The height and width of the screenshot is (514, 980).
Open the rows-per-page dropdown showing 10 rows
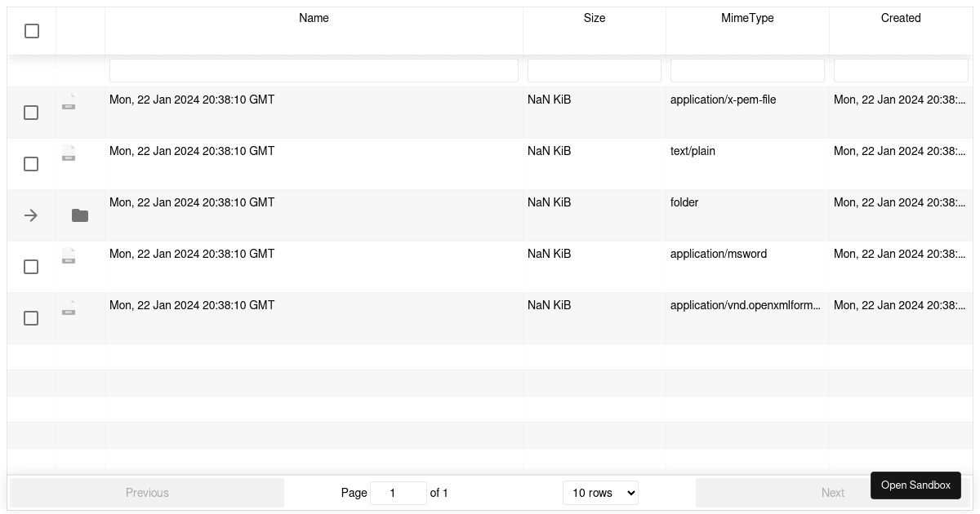tap(600, 493)
